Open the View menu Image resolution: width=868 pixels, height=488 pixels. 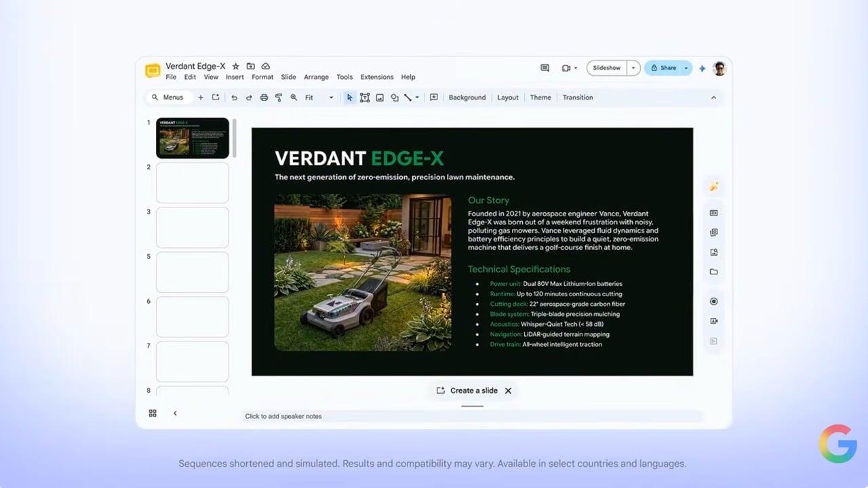tap(211, 77)
